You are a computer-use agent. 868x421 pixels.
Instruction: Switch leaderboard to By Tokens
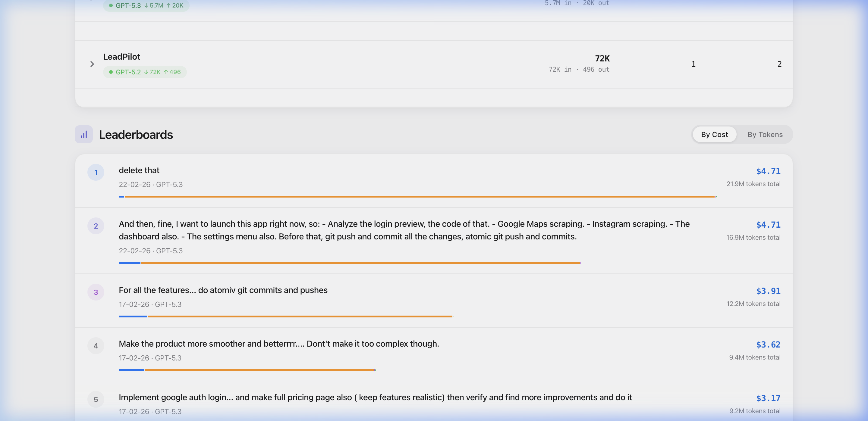(x=765, y=134)
